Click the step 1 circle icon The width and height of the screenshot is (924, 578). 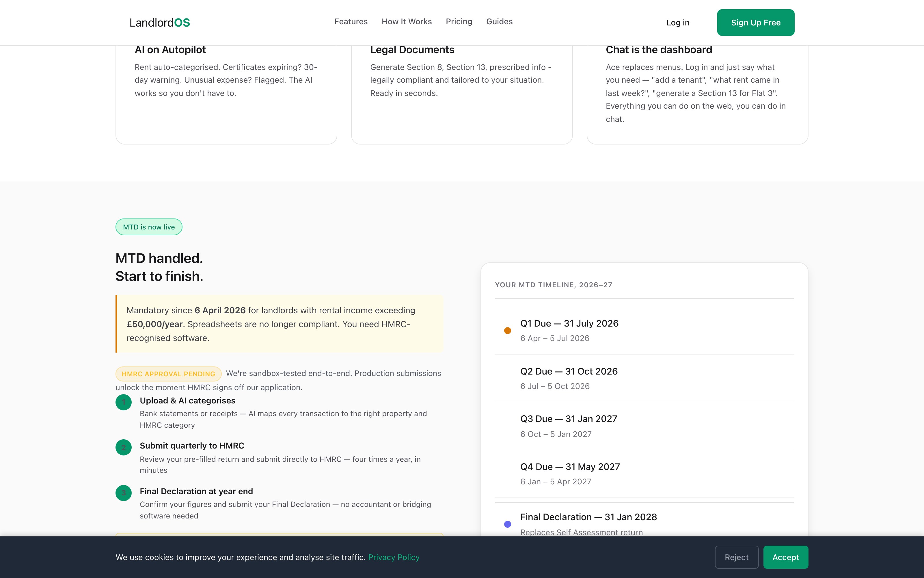(x=124, y=402)
